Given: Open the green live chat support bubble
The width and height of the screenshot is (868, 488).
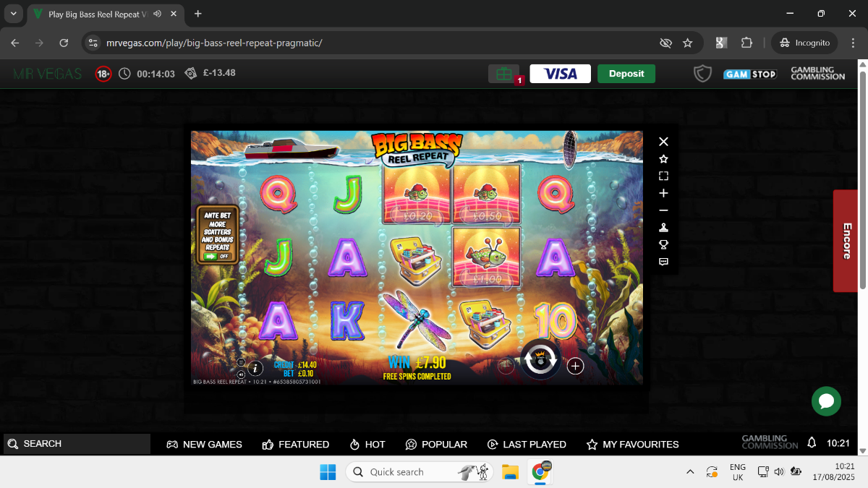Looking at the screenshot, I should [826, 401].
